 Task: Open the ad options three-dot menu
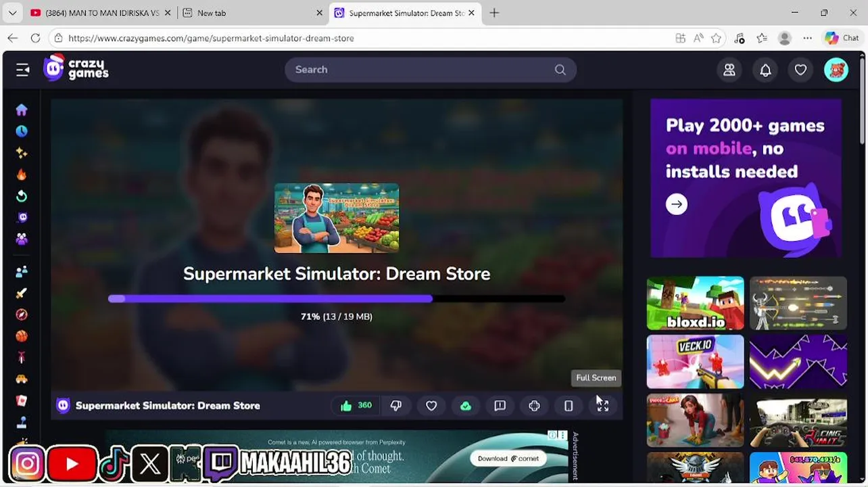coord(562,436)
